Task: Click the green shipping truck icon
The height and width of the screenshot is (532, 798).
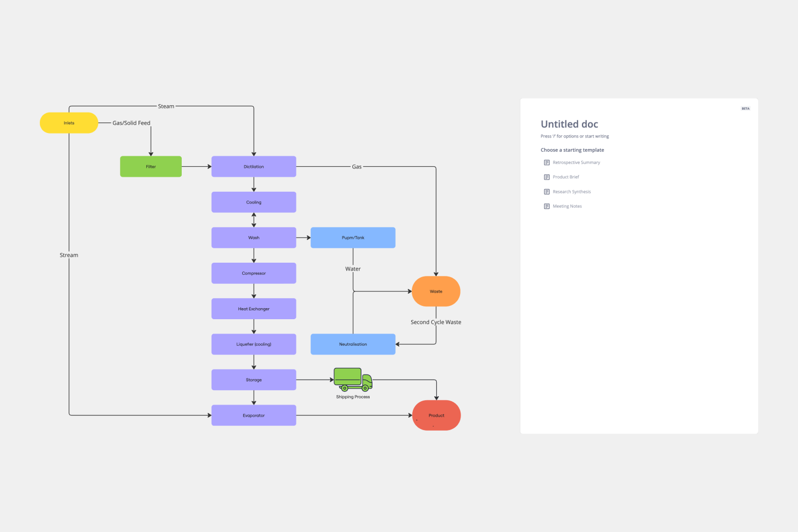Action: point(352,380)
